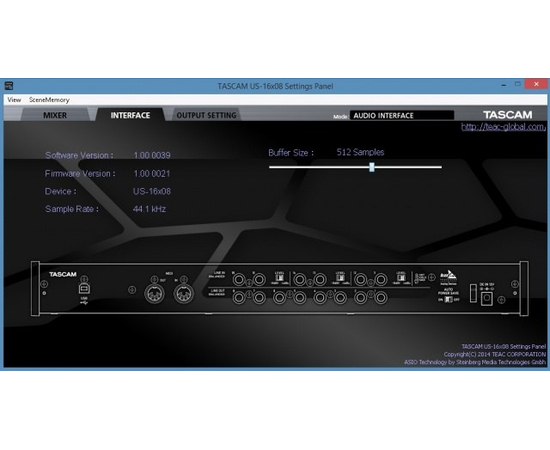550x450 pixels.
Task: Click the MIDI OUT connector on rear panel
Action: tap(154, 294)
